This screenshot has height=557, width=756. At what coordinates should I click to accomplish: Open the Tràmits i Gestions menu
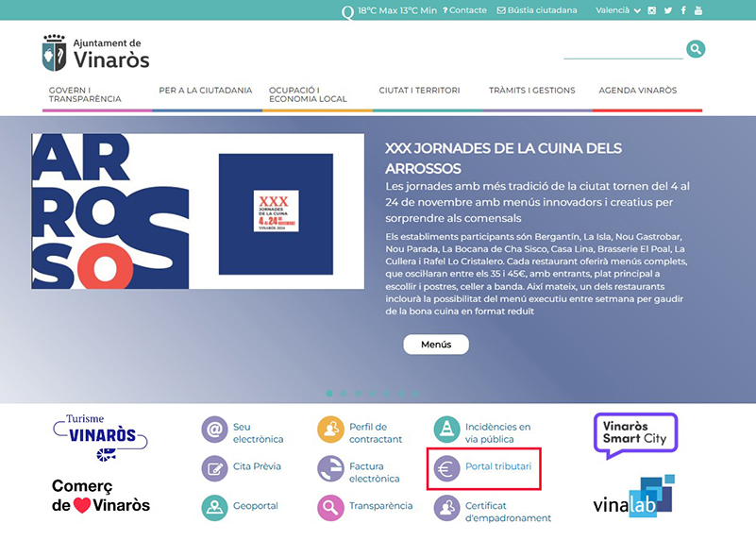(x=531, y=91)
